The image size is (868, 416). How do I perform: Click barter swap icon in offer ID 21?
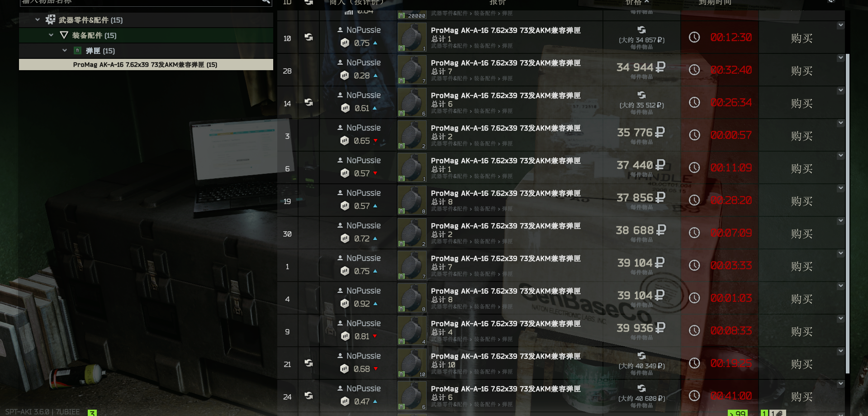(x=308, y=363)
